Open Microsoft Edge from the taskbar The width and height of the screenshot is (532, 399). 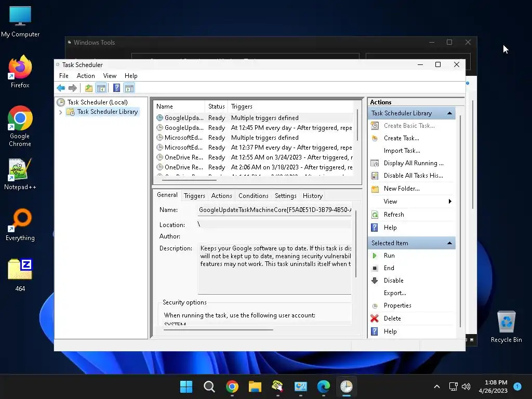(323, 387)
